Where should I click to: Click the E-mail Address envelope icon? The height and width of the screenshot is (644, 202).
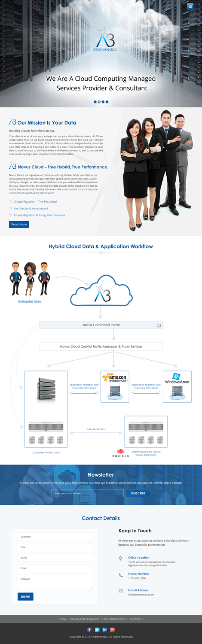(x=121, y=591)
